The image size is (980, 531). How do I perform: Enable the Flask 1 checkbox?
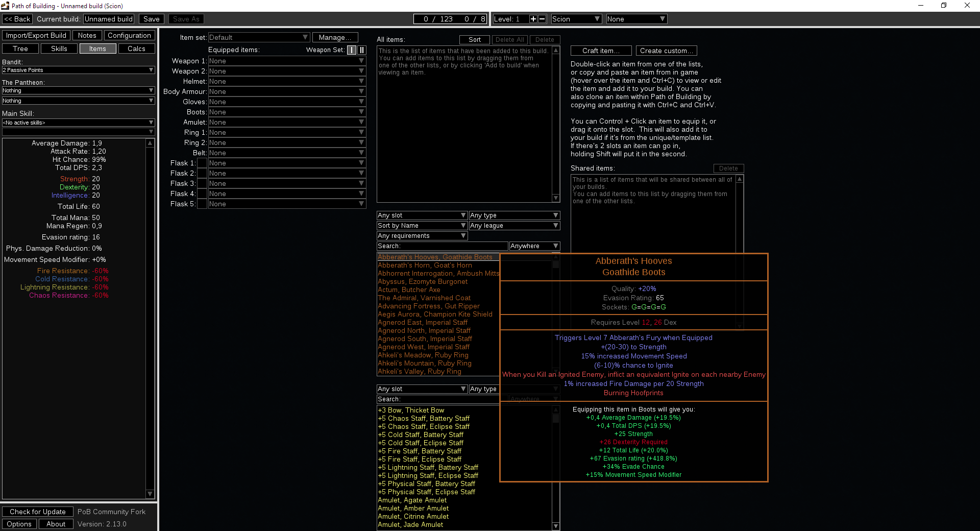(x=202, y=163)
